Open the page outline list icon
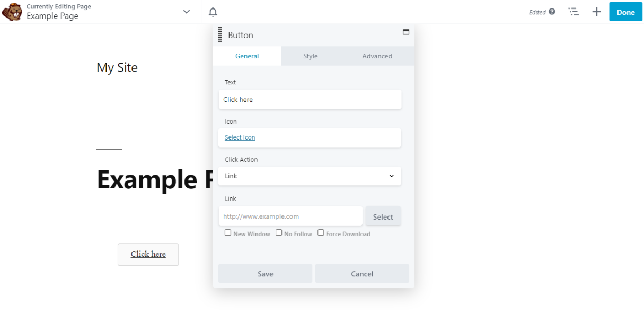The image size is (644, 312). point(574,12)
